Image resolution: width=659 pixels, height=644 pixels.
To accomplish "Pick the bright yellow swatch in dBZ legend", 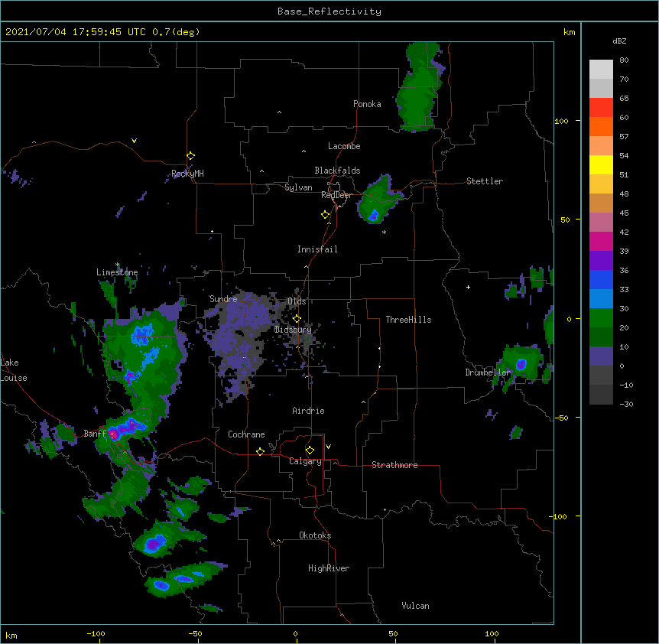I will coord(601,164).
